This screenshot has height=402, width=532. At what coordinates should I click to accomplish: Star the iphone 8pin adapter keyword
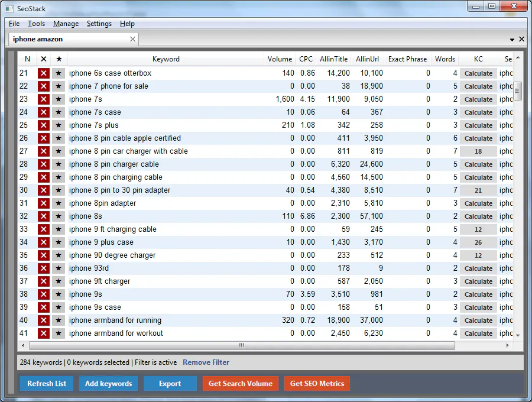(x=59, y=203)
